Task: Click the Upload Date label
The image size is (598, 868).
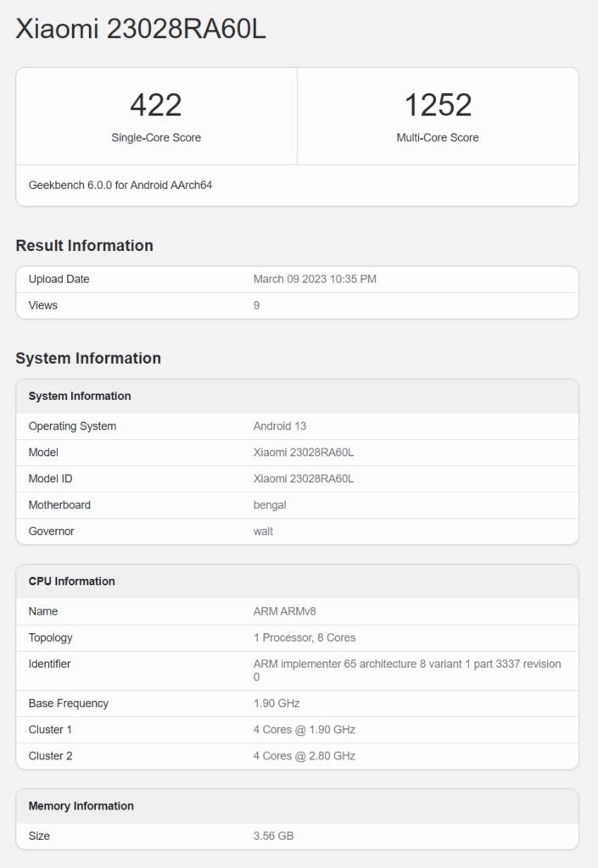Action: point(59,279)
